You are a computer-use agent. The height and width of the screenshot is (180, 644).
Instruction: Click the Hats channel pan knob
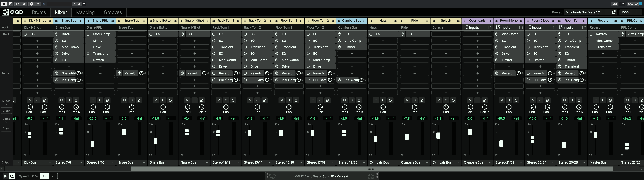click(383, 107)
